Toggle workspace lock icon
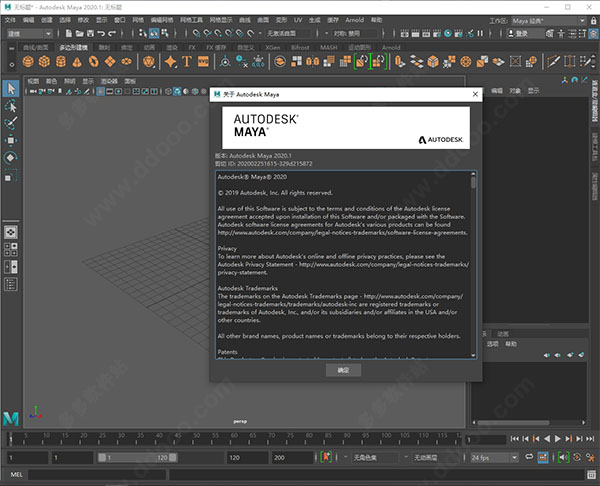This screenshot has height=486, width=600. click(593, 21)
